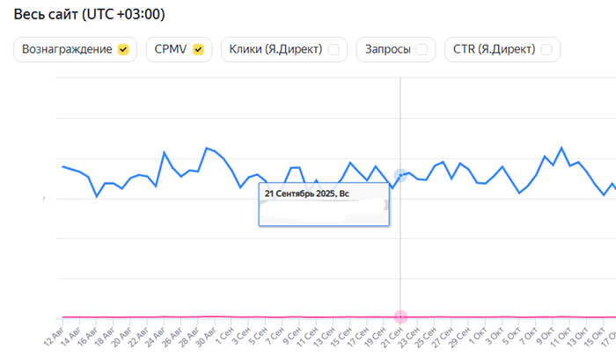This screenshot has width=616, height=364.
Task: Enable the Клики (Я.Директ) checkbox
Action: [x=333, y=50]
